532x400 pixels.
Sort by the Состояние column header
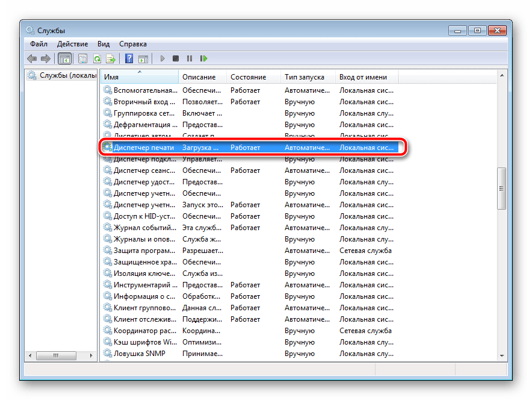[248, 77]
